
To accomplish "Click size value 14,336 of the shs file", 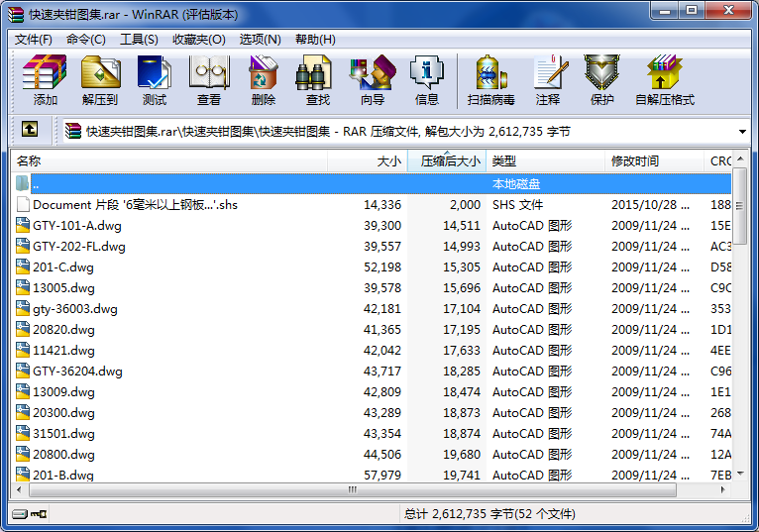I will point(382,205).
